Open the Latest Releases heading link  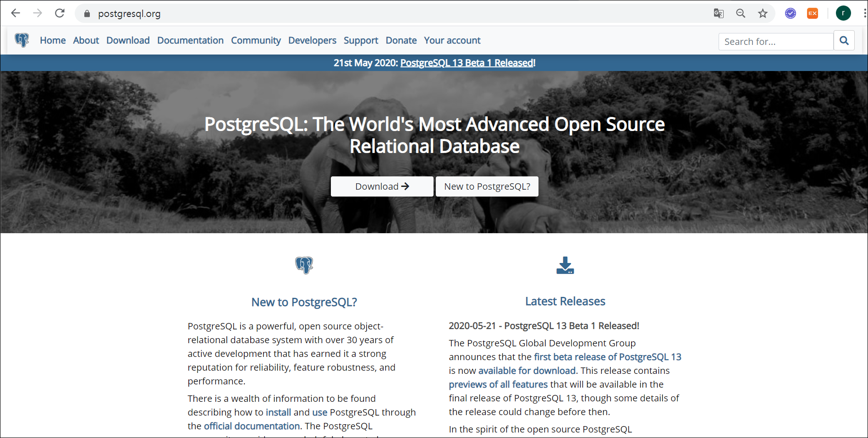pyautogui.click(x=565, y=301)
